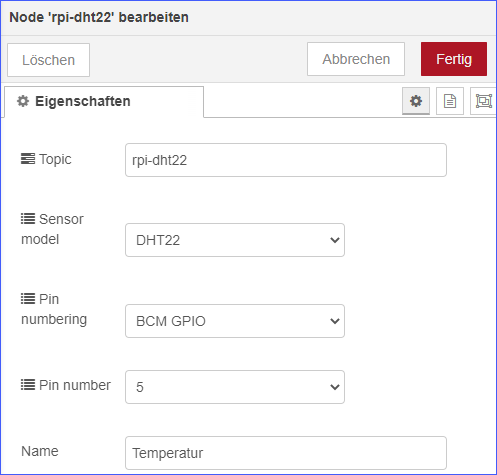
Task: Click list icon next to Sensor model
Action: pos(28,219)
